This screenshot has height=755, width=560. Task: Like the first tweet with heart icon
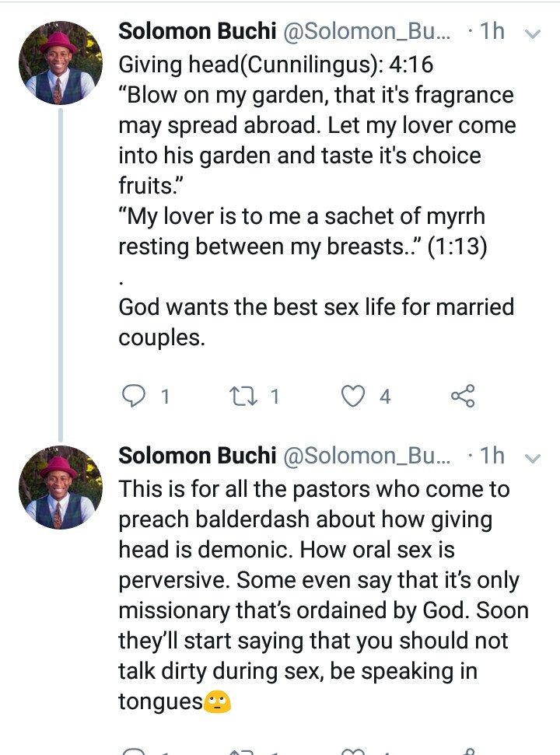(x=354, y=397)
